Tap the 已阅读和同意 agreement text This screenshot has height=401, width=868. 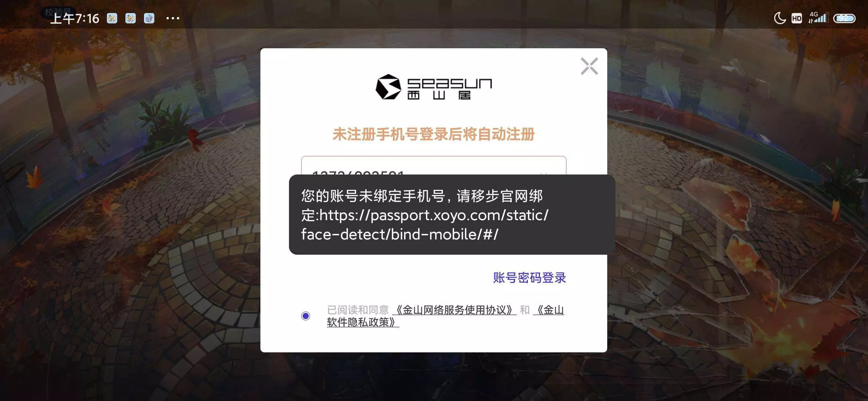point(358,310)
